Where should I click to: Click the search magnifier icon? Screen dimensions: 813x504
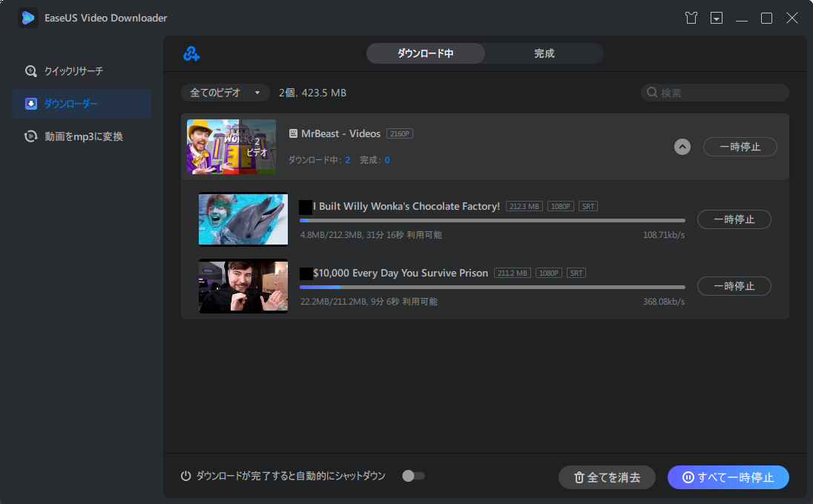652,92
